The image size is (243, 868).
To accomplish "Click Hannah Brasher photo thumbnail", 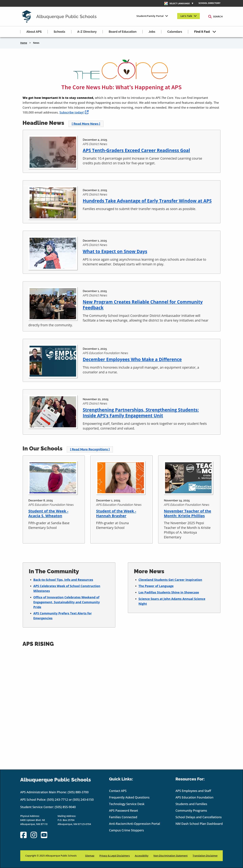I will (x=121, y=478).
